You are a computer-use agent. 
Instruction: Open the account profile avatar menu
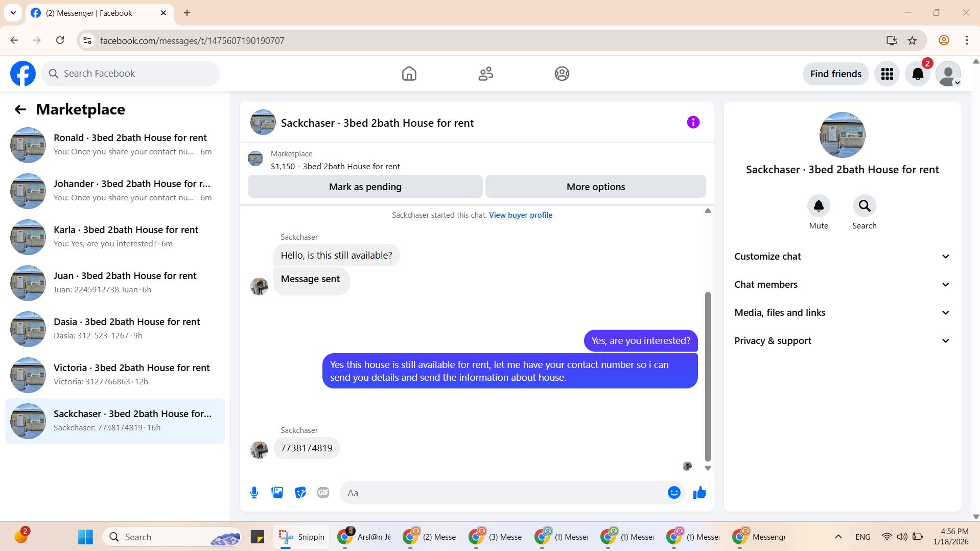(948, 74)
